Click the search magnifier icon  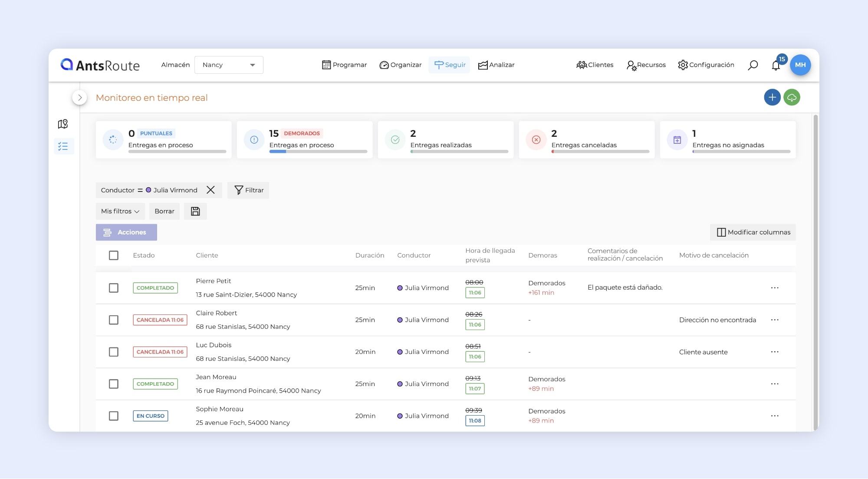753,65
